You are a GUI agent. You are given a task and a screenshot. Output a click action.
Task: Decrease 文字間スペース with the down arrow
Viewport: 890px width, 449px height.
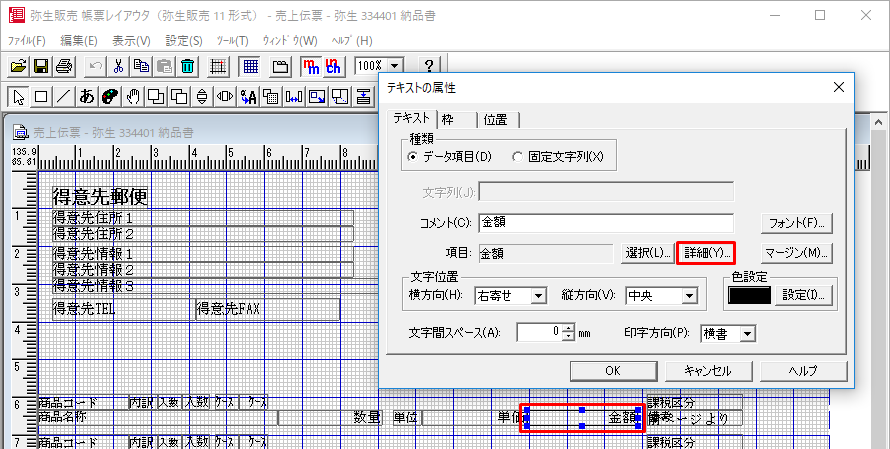point(569,337)
